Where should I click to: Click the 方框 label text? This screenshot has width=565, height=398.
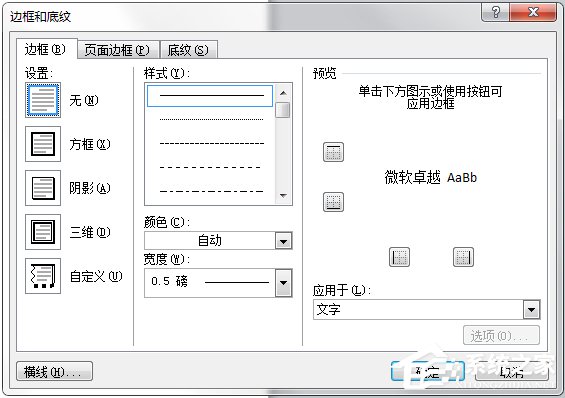coord(90,144)
